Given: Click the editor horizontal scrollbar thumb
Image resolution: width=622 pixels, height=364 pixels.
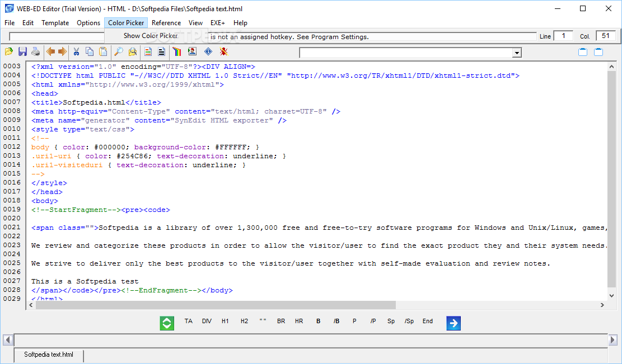Looking at the screenshot, I should point(216,305).
